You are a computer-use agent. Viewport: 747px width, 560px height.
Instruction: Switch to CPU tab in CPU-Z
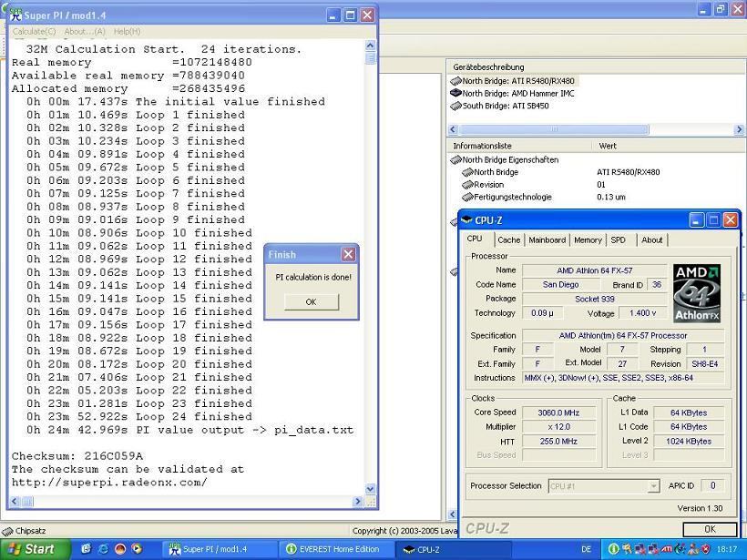(475, 239)
